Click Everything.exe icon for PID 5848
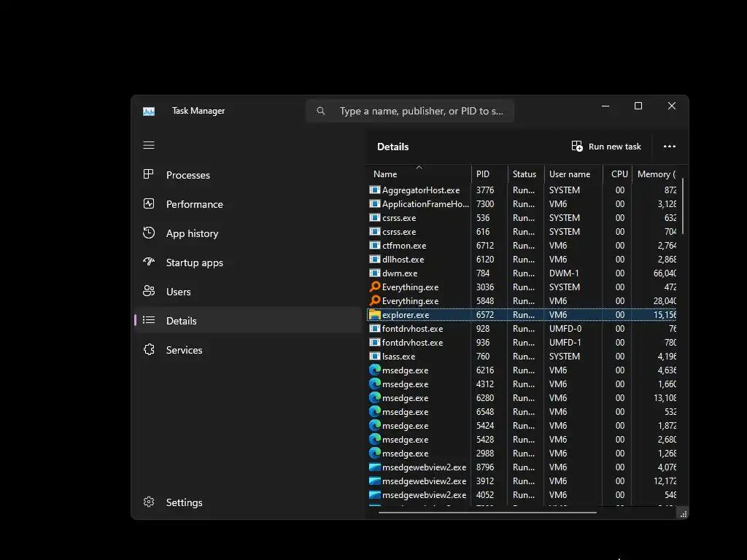This screenshot has height=560, width=747. (x=375, y=300)
